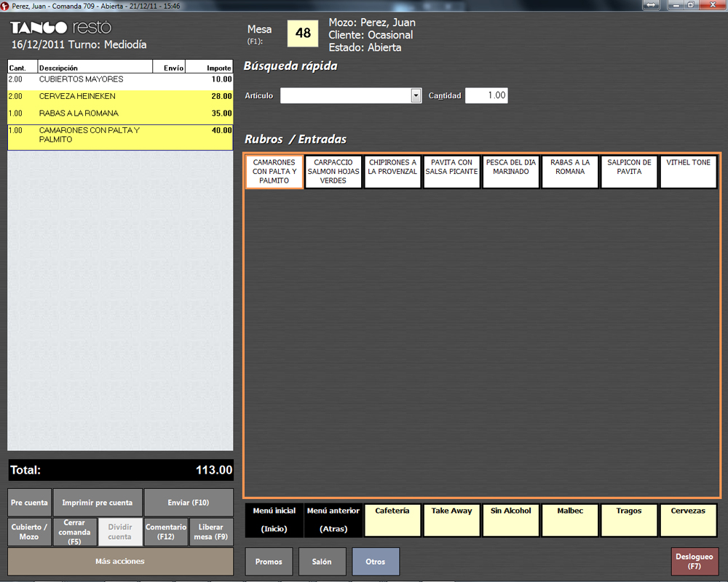Switch to Promos tab
Image resolution: width=728 pixels, height=582 pixels.
click(269, 562)
